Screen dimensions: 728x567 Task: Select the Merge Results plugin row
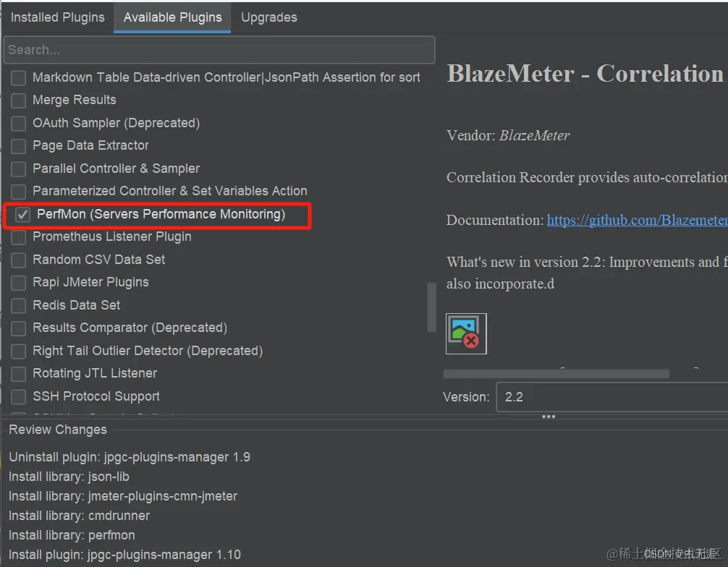coord(75,100)
